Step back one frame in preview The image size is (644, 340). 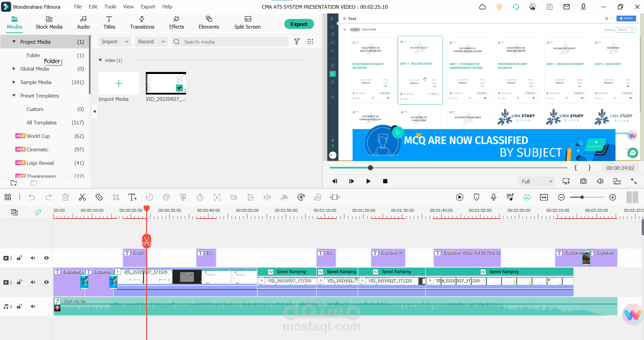coord(335,181)
